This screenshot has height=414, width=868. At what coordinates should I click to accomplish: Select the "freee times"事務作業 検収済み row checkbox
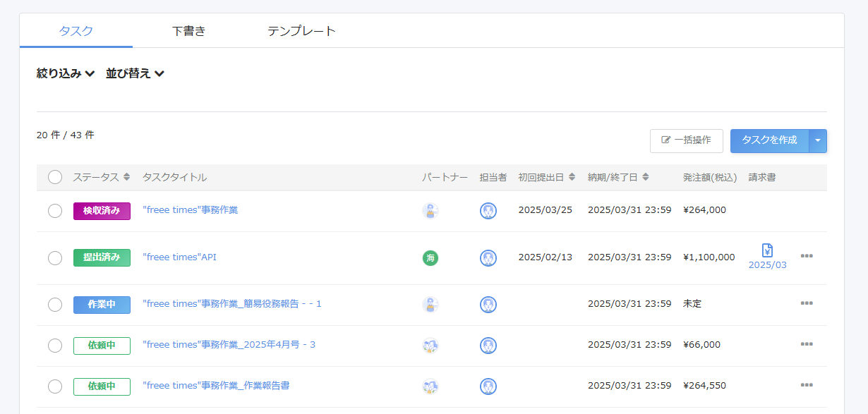[x=55, y=210]
